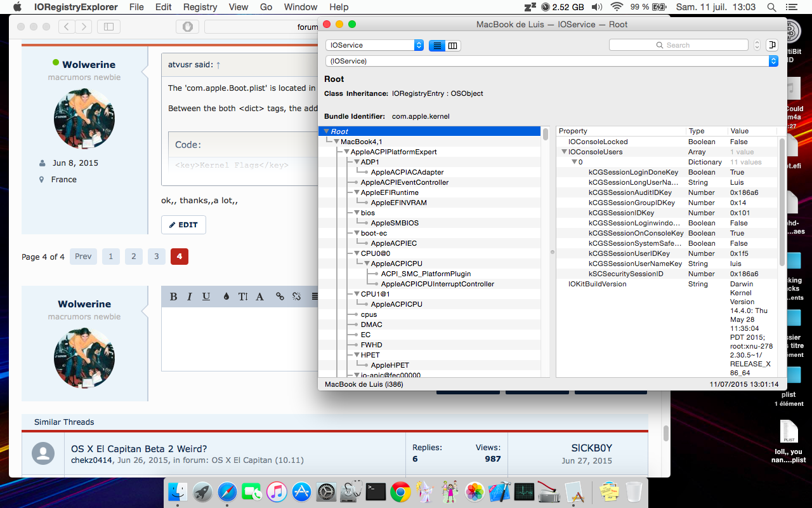Viewport: 812px width, 508px height.
Task: Switch to column browser view in IORegistryExplorer
Action: point(453,46)
